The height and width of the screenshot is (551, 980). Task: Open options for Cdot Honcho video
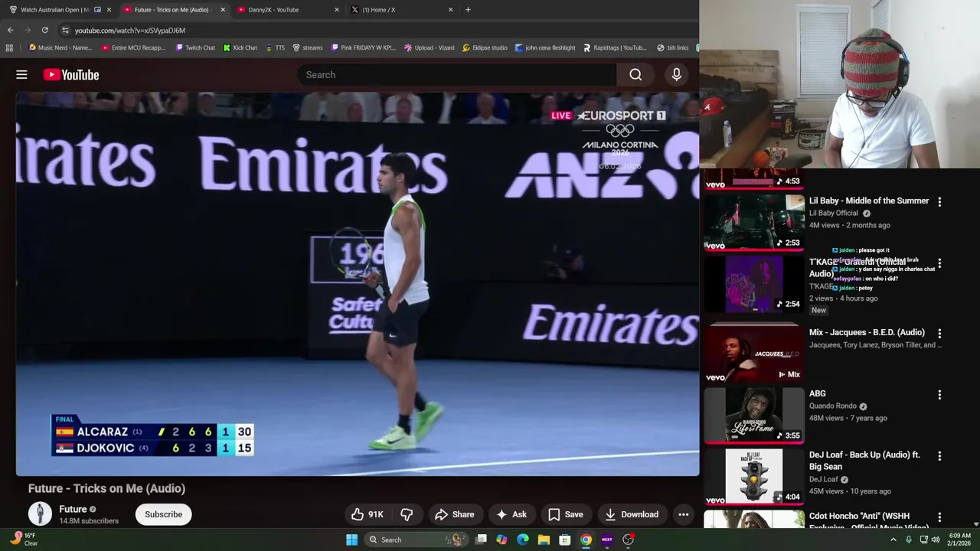[x=939, y=517]
